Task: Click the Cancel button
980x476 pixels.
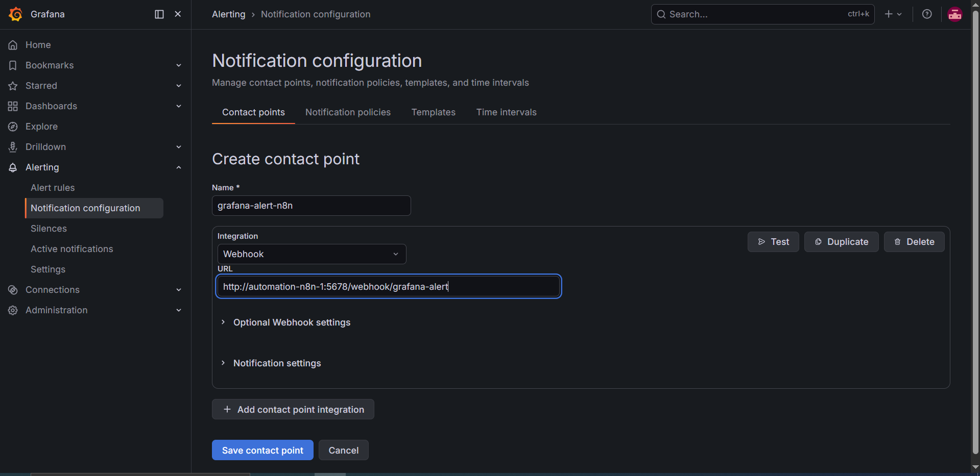Action: tap(343, 450)
